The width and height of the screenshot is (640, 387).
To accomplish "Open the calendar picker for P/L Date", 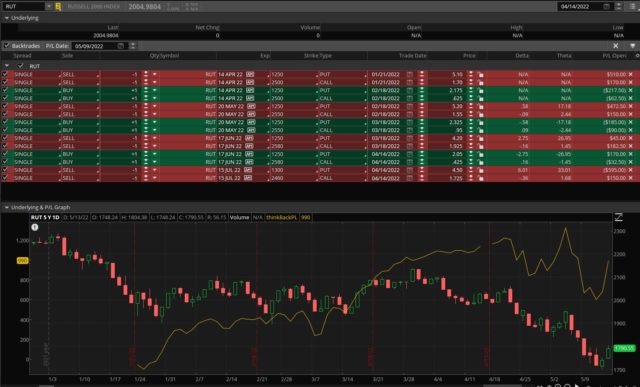I will click(120, 46).
